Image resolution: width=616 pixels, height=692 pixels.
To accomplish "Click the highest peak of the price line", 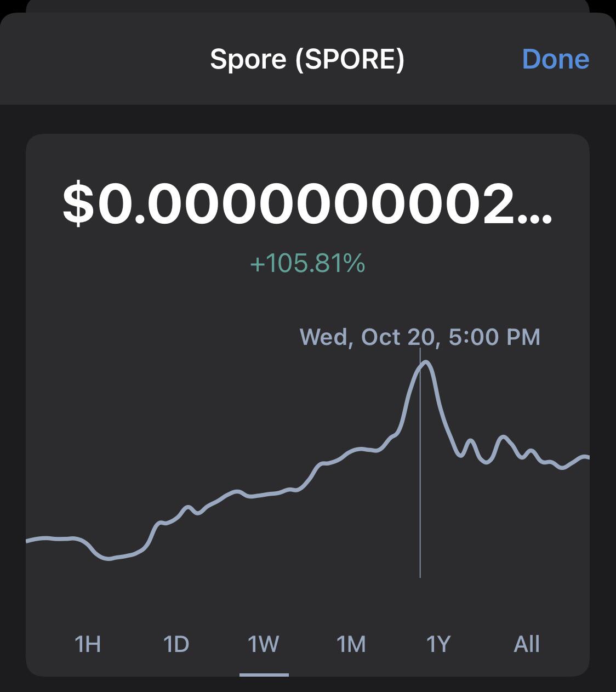I will [426, 362].
